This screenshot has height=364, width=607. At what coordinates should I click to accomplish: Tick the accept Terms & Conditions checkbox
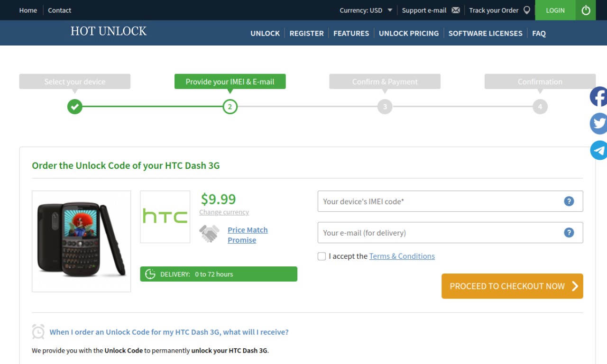pos(322,256)
